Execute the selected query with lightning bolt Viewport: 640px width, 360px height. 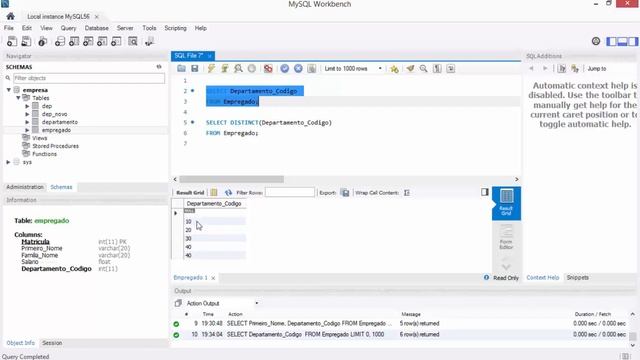[211, 69]
